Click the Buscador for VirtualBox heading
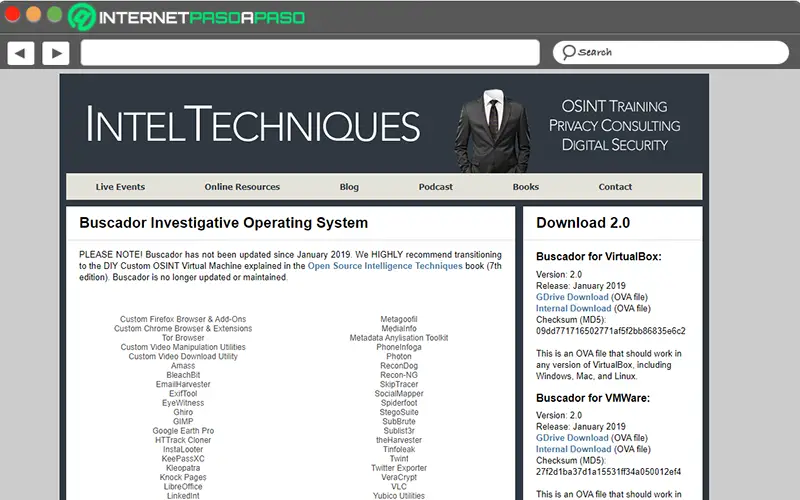 pyautogui.click(x=598, y=257)
